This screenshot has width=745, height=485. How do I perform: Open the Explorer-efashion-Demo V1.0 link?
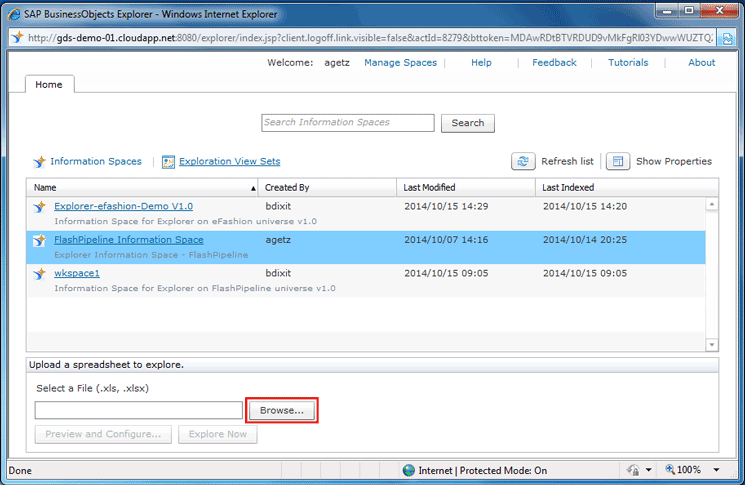(124, 206)
